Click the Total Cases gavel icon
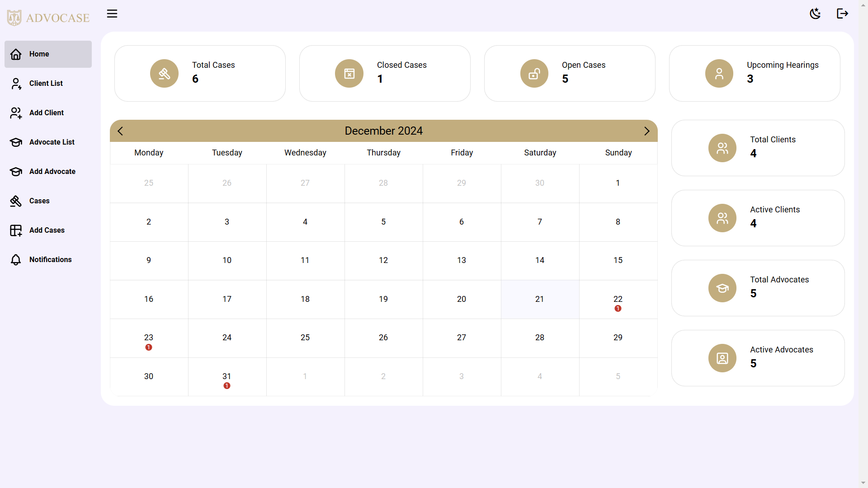868x488 pixels. pos(164,74)
